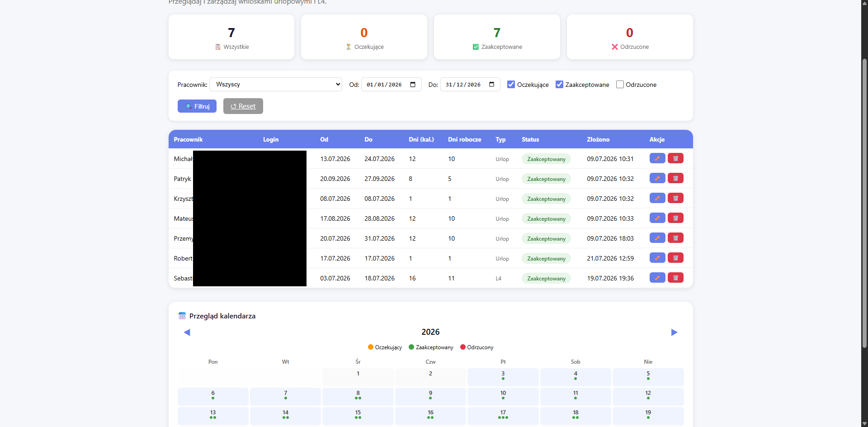Click the Zaakceptowany badge in Robert's row
The image size is (868, 427).
(x=546, y=259)
